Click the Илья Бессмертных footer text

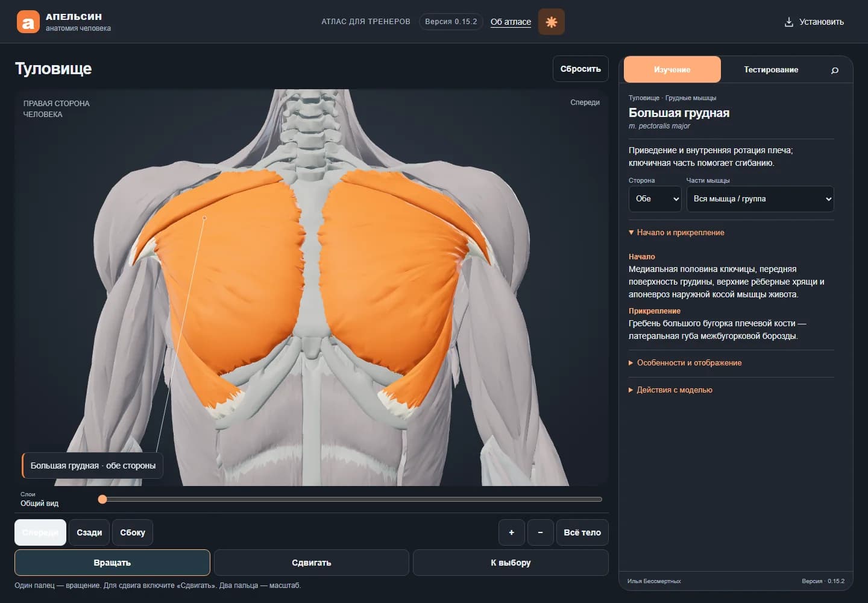point(654,581)
